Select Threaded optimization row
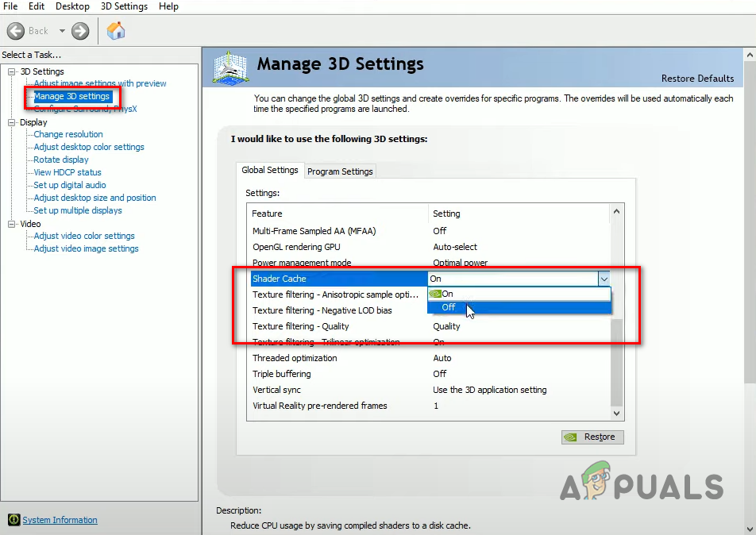This screenshot has width=756, height=535. (430, 358)
